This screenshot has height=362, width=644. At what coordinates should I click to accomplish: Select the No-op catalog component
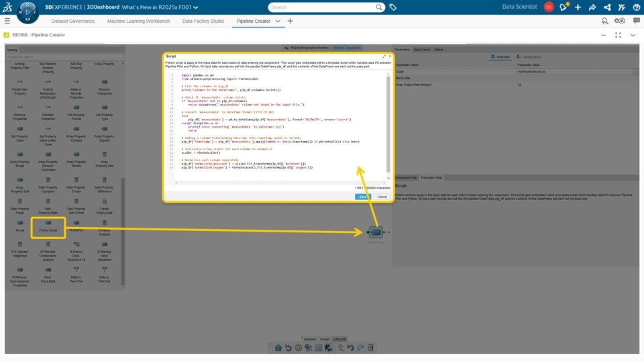(x=19, y=226)
